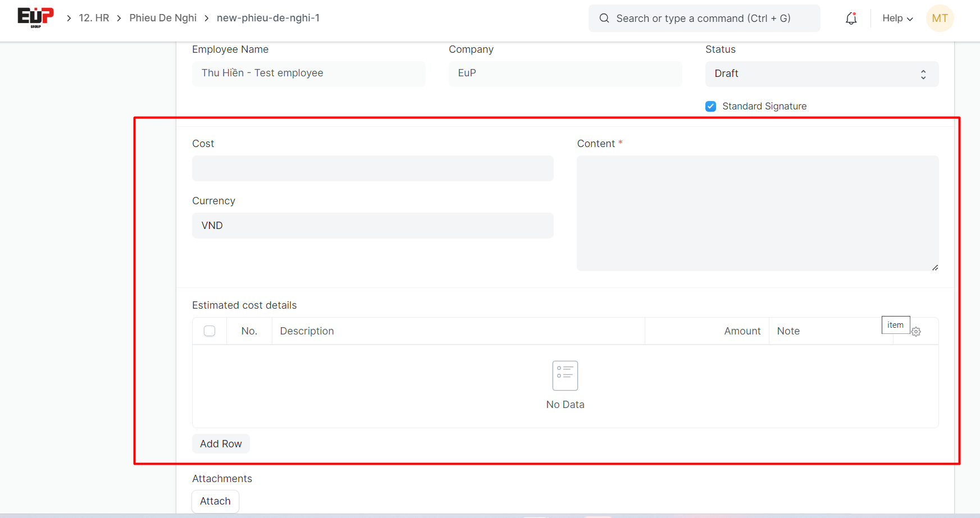Focus the Cost input field
The image size is (980, 518).
tap(372, 168)
